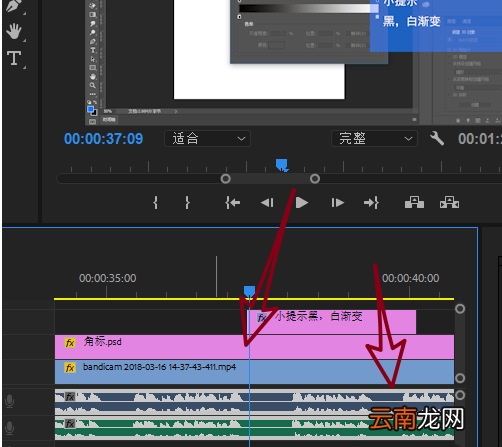Click the Mark Out button

pyautogui.click(x=187, y=203)
